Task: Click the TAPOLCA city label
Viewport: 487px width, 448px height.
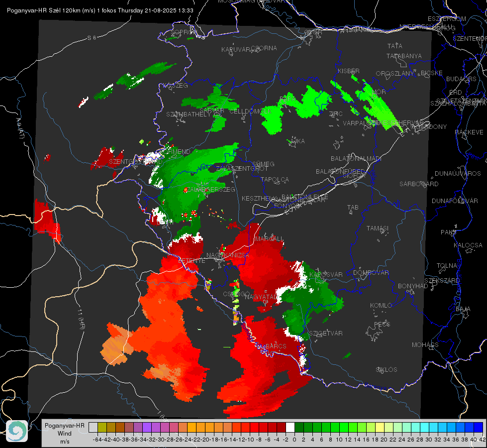Action: pyautogui.click(x=275, y=179)
